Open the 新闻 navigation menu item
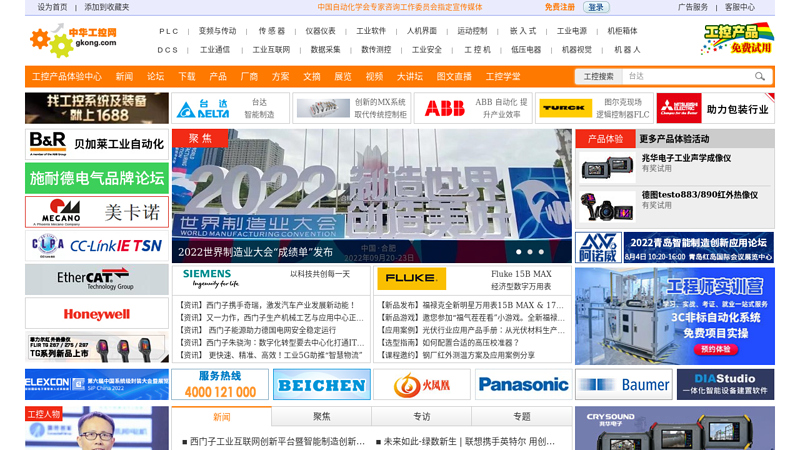This screenshot has height=450, width=800. [124, 77]
